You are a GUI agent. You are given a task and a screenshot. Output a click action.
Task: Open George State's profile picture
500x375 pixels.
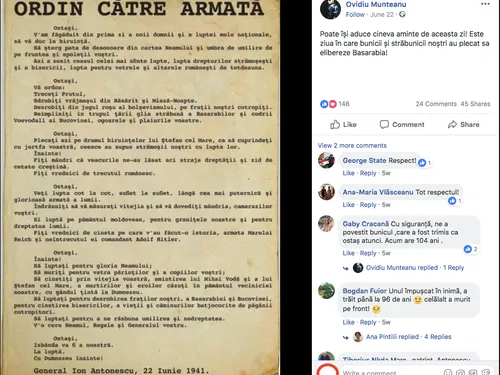click(x=326, y=160)
